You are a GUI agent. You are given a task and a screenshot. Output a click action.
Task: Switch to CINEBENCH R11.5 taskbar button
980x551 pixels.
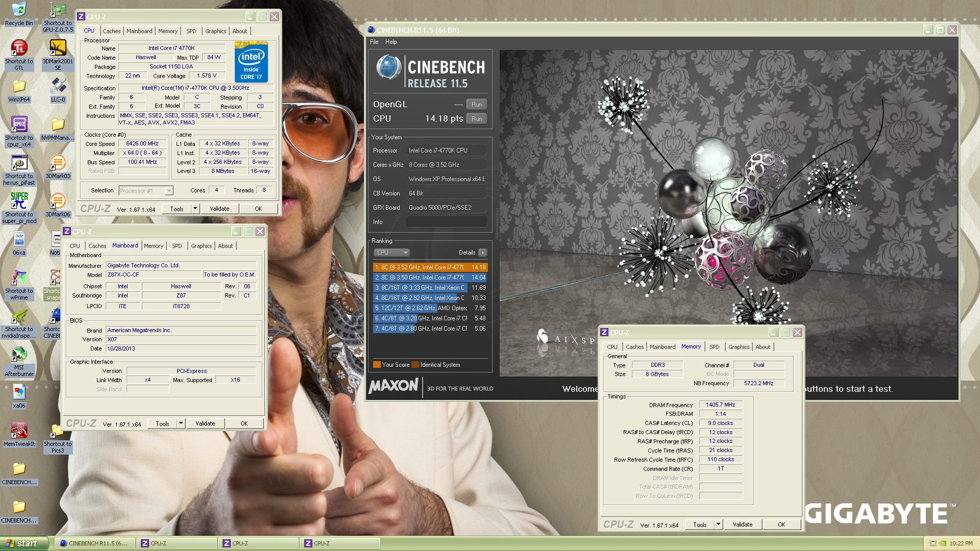[95, 543]
